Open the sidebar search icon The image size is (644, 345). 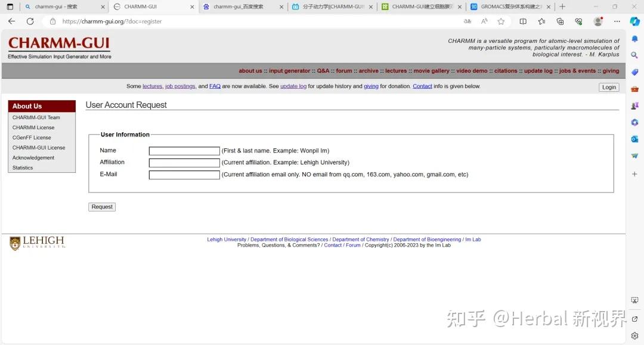coord(634,55)
